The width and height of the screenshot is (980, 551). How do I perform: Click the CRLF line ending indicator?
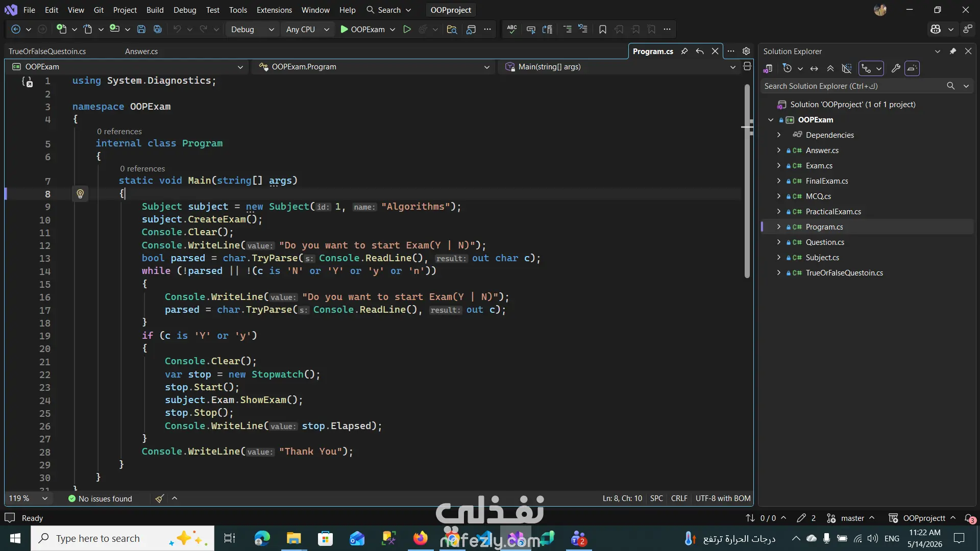[x=679, y=498]
